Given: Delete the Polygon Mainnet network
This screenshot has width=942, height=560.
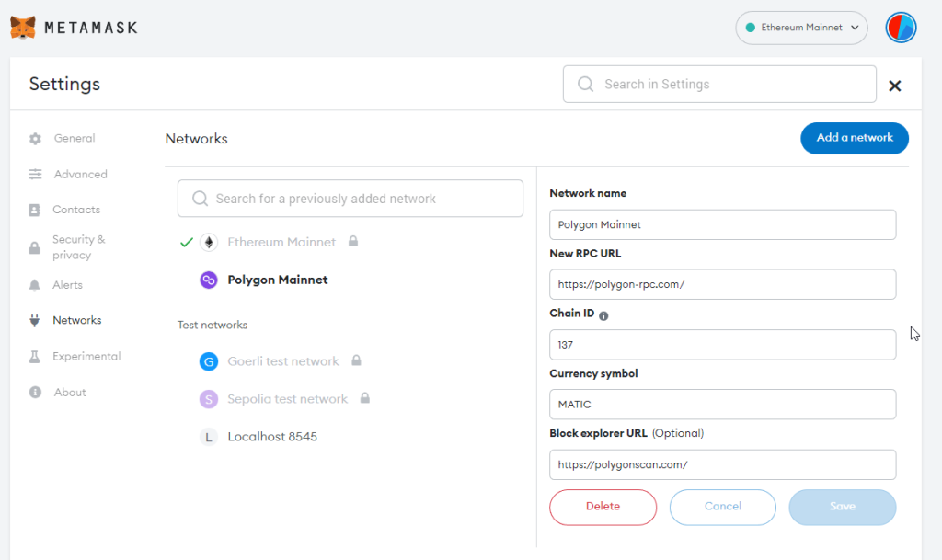Looking at the screenshot, I should [603, 507].
